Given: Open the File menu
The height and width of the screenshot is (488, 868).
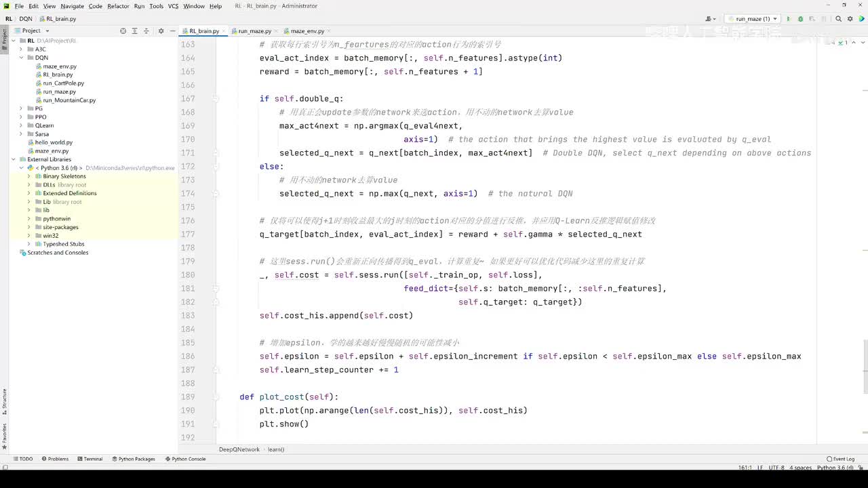Looking at the screenshot, I should tap(19, 6).
